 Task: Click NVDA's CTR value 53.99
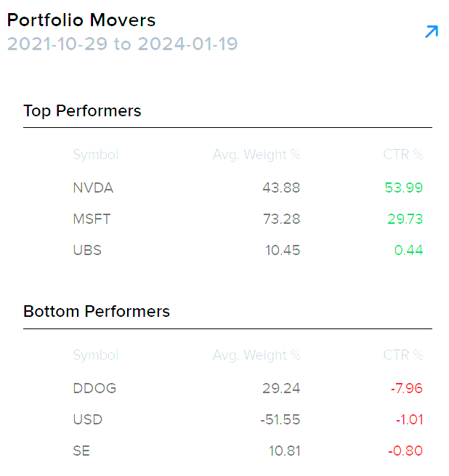pos(404,187)
